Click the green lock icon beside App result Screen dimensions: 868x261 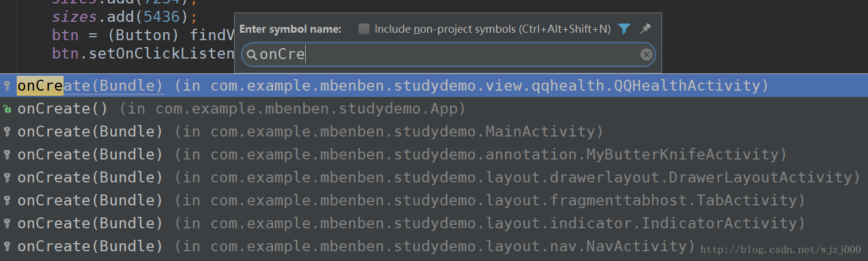point(7,109)
